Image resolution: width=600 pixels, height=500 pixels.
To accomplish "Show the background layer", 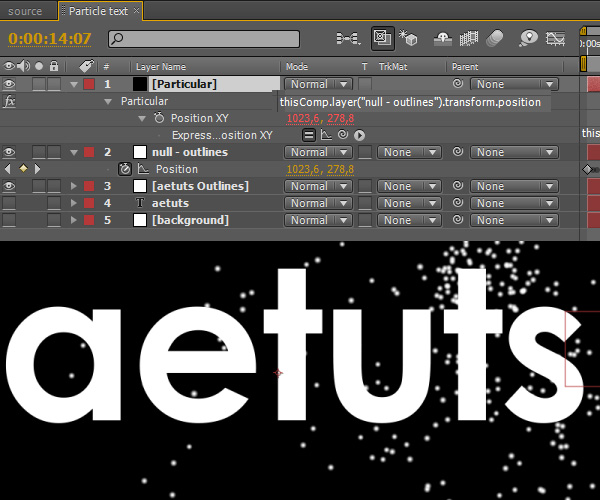I will pyautogui.click(x=9, y=220).
